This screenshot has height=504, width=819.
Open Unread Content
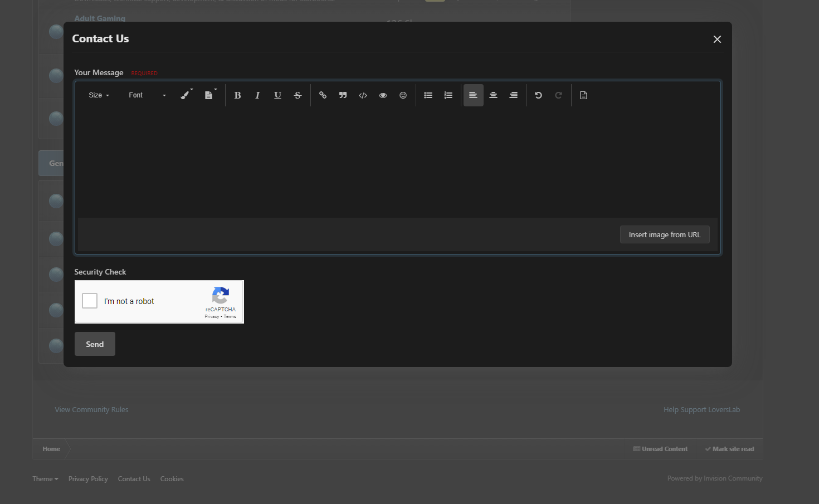(x=660, y=449)
